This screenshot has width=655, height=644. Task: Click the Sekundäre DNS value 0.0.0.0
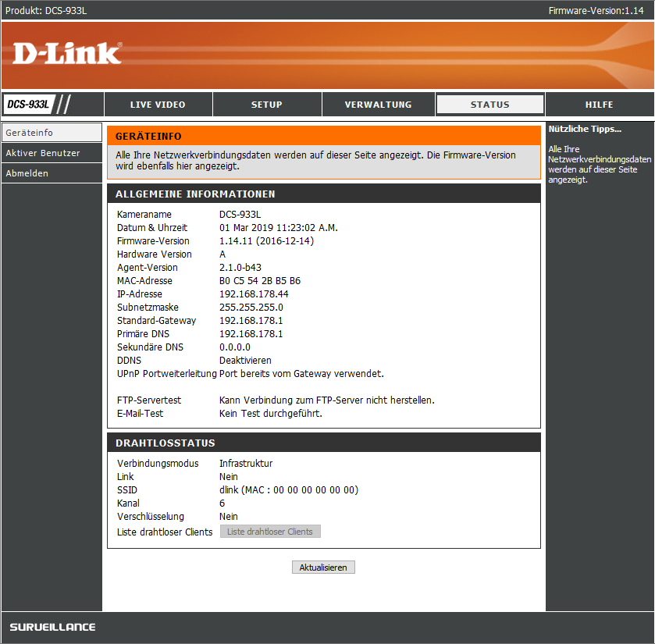pos(235,347)
